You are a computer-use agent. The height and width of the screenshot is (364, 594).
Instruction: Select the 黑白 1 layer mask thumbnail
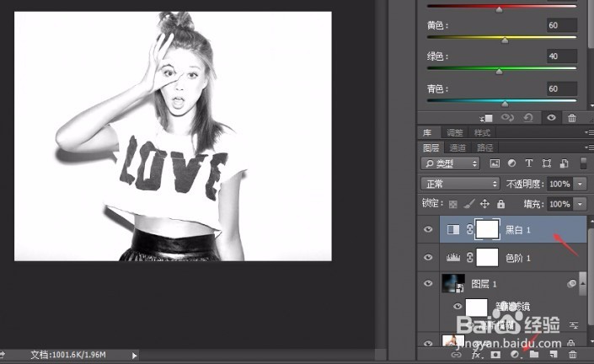pyautogui.click(x=487, y=229)
